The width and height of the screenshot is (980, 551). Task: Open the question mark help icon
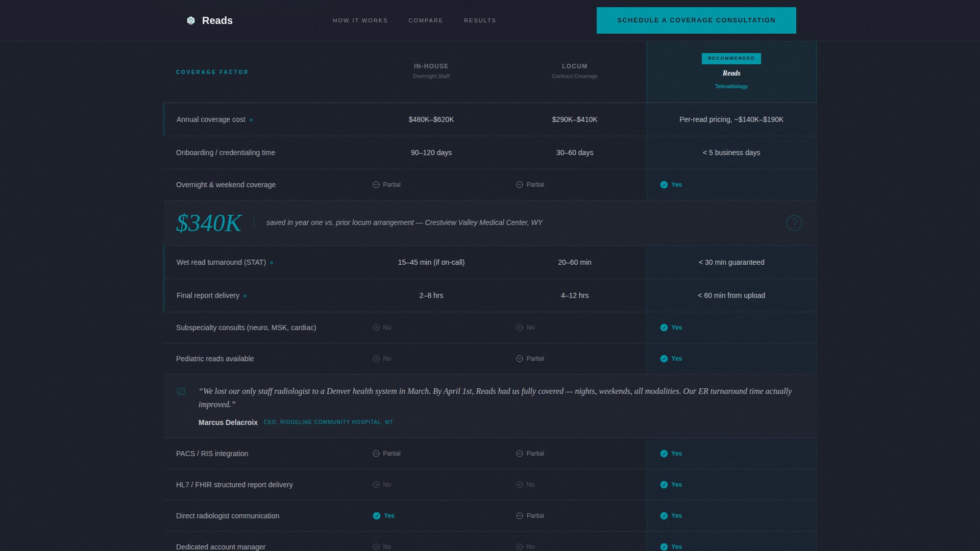point(794,223)
